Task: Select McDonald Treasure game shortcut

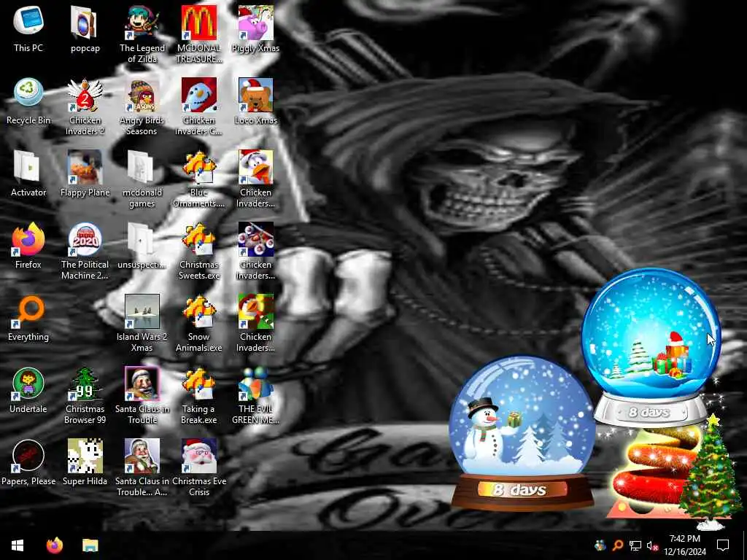Action: [x=198, y=34]
